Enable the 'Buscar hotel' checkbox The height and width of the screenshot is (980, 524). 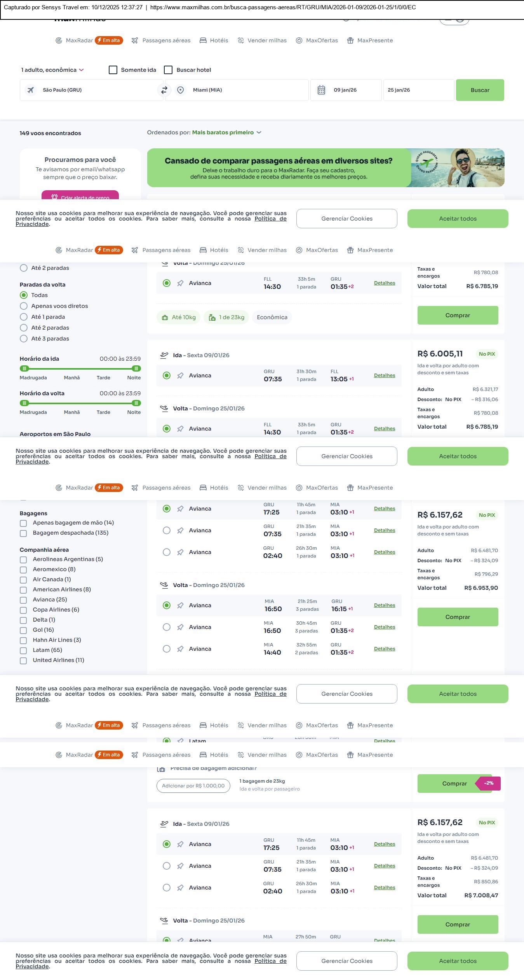click(168, 70)
